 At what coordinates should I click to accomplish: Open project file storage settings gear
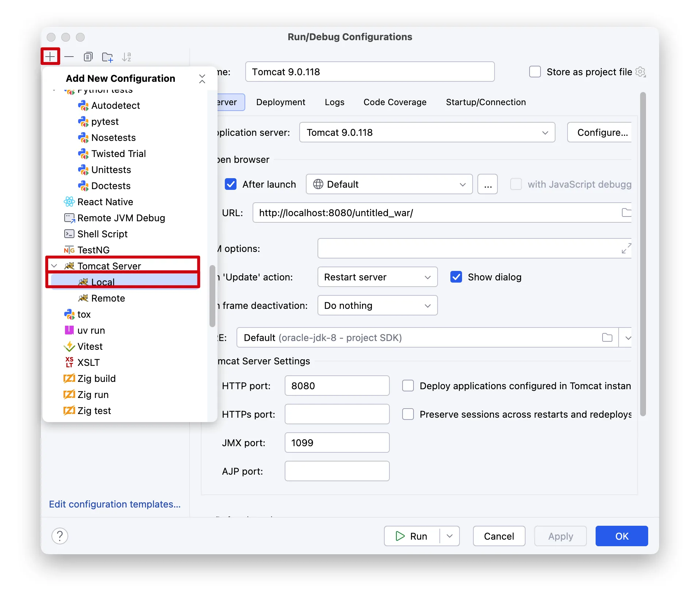641,72
